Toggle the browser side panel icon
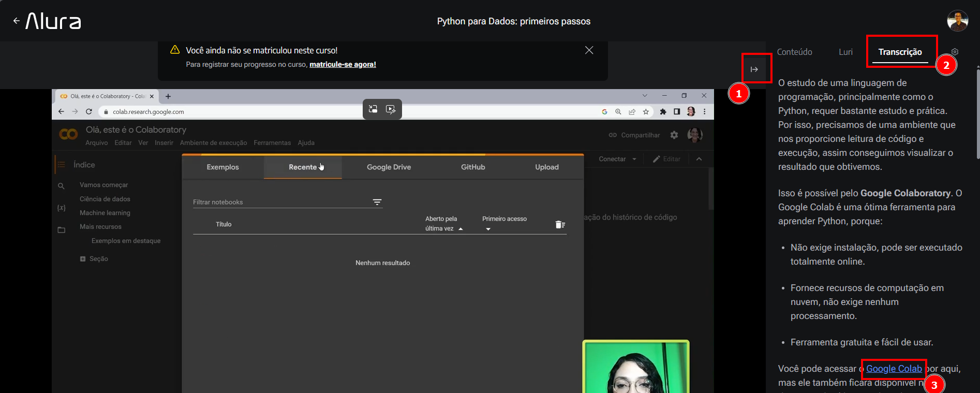This screenshot has width=980, height=393. pos(677,111)
